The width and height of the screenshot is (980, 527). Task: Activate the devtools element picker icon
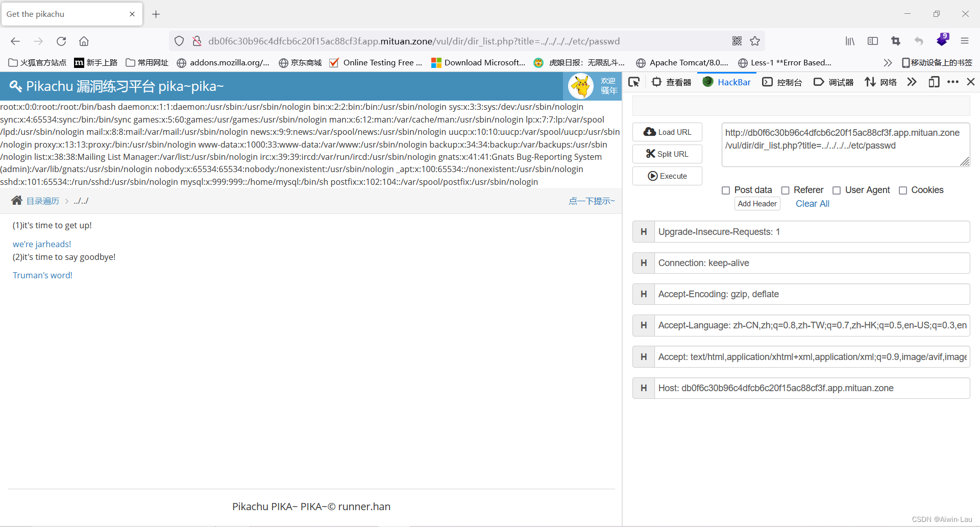634,82
